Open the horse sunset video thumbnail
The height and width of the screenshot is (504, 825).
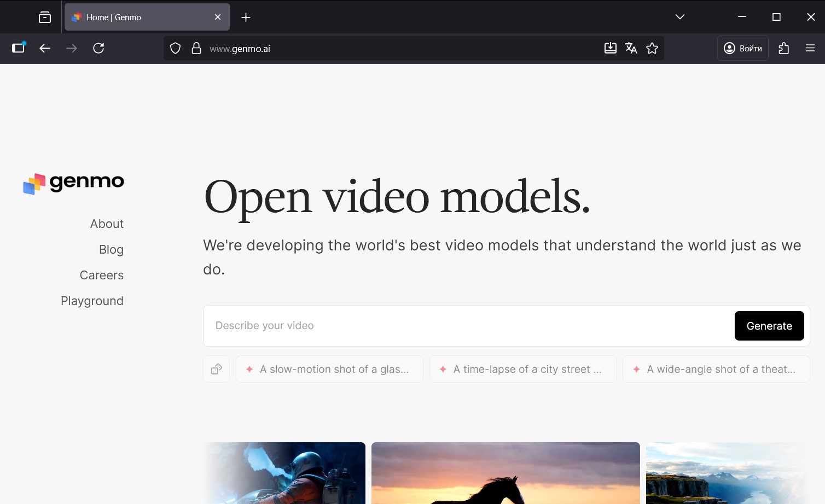(x=505, y=473)
